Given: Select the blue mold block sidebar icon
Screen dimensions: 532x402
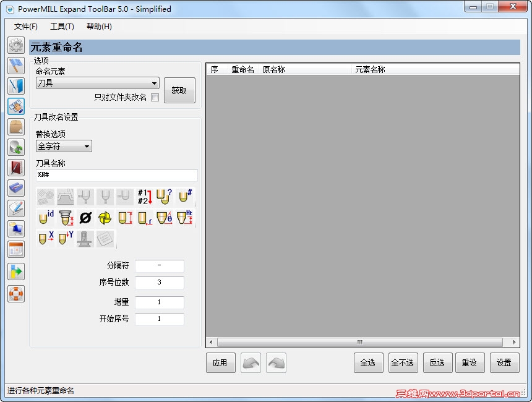Looking at the screenshot, I should (16, 188).
